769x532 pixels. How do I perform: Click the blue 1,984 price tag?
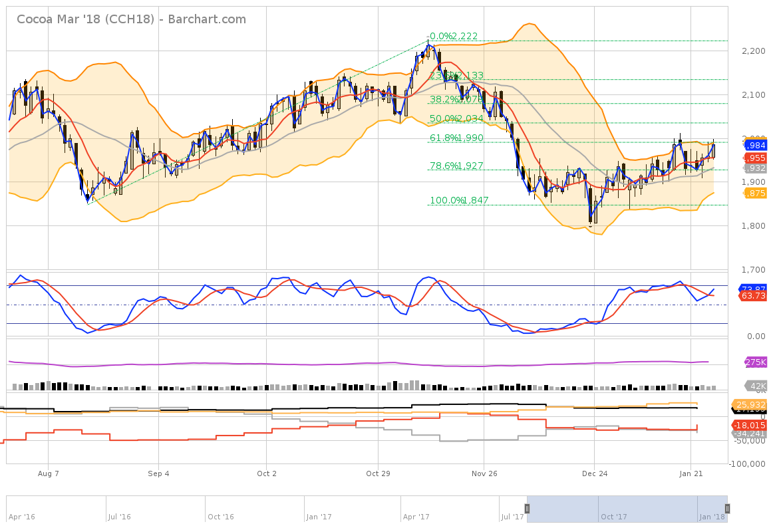coord(755,145)
